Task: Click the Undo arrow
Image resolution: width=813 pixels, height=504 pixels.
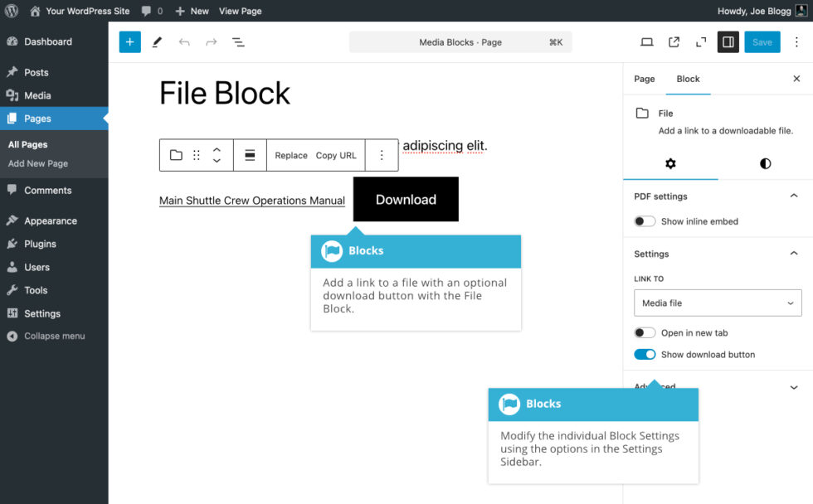Action: tap(184, 42)
